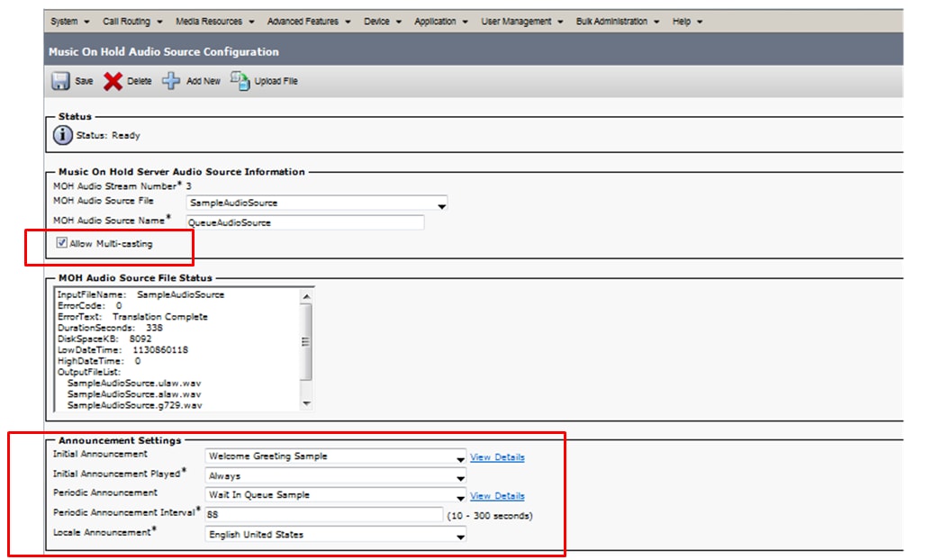950x560 pixels.
Task: Open the Locale Announcement dropdown
Action: 459,536
